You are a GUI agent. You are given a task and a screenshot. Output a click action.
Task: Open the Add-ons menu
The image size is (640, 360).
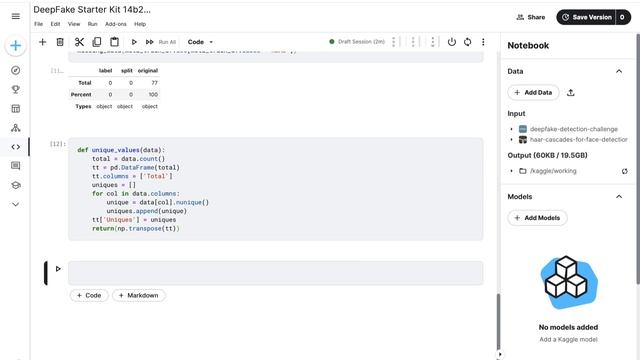116,24
